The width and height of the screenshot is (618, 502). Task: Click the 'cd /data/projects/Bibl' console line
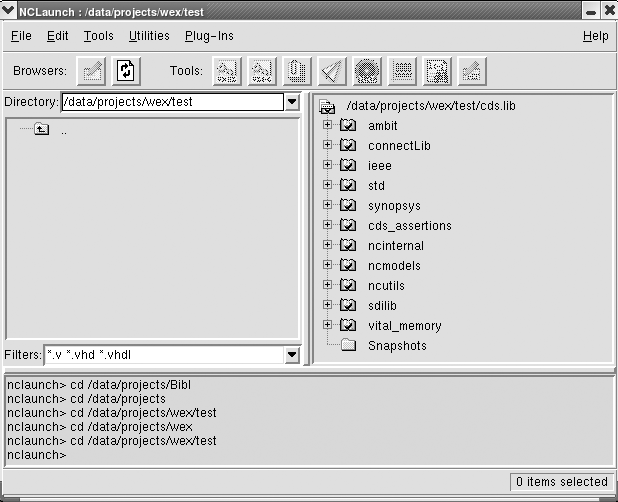(x=130, y=385)
